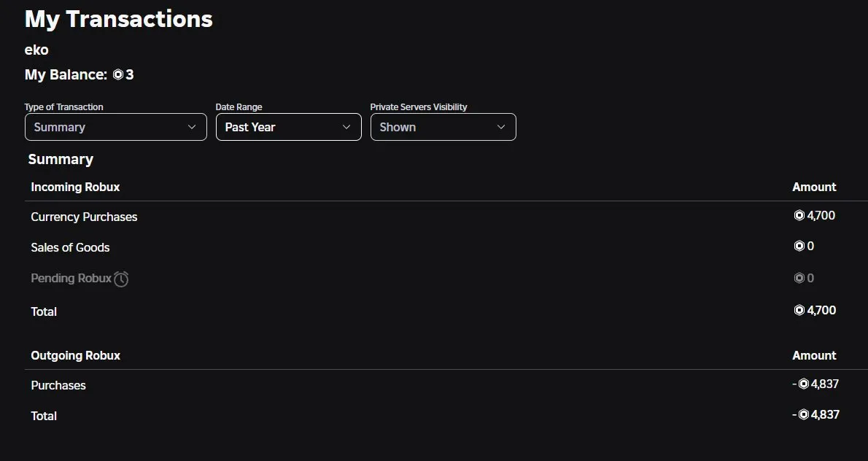This screenshot has width=868, height=461.
Task: Click the Robux icon beside My Balance
Action: [118, 74]
